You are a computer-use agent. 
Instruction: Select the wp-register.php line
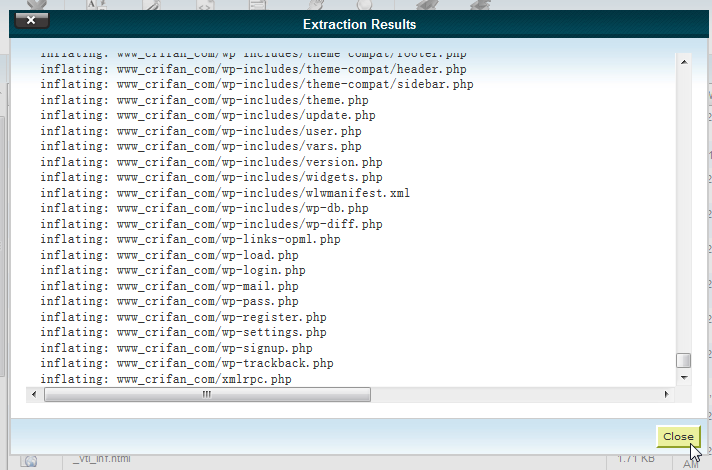(183, 317)
